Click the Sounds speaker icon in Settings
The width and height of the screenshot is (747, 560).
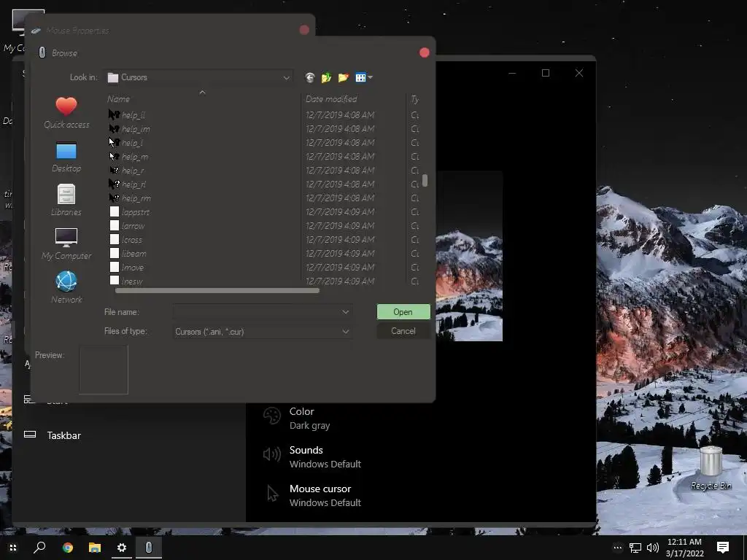coord(272,454)
